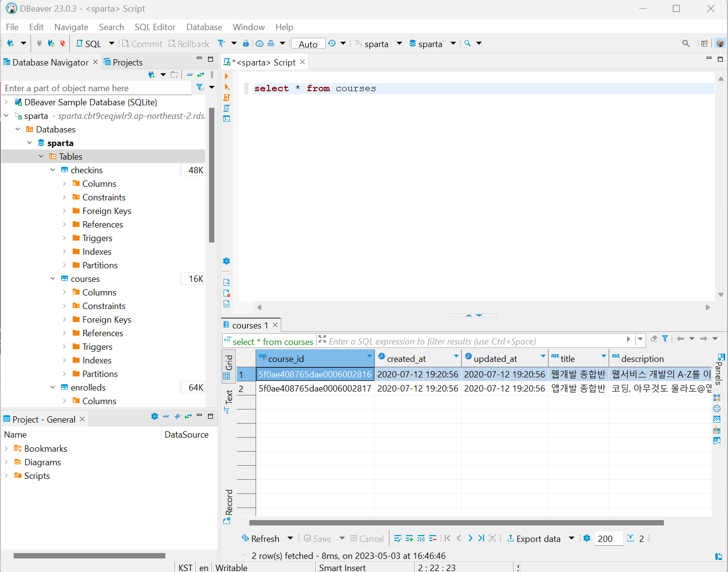Open the Refresh dropdown arrow
728x572 pixels.
click(x=290, y=538)
